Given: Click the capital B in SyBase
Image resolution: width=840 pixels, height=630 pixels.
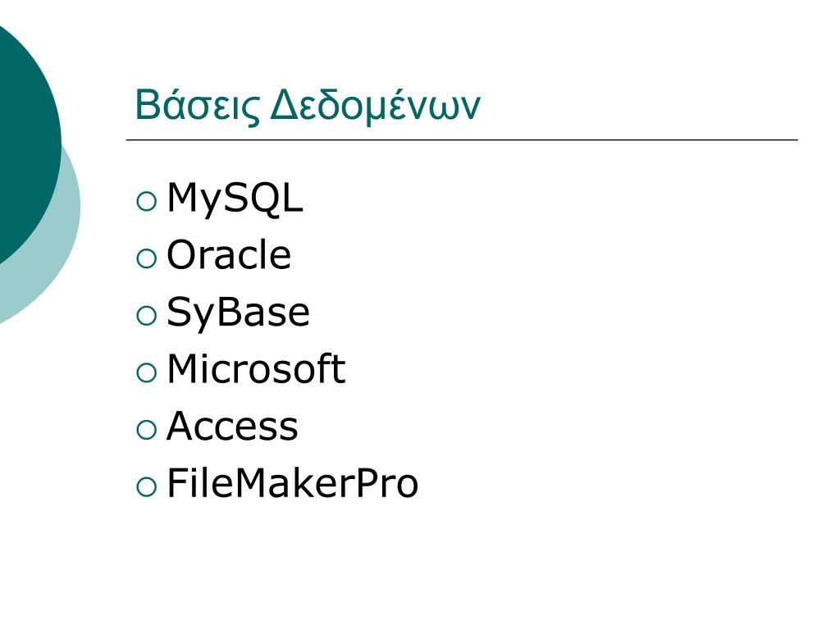Looking at the screenshot, I should [x=227, y=311].
